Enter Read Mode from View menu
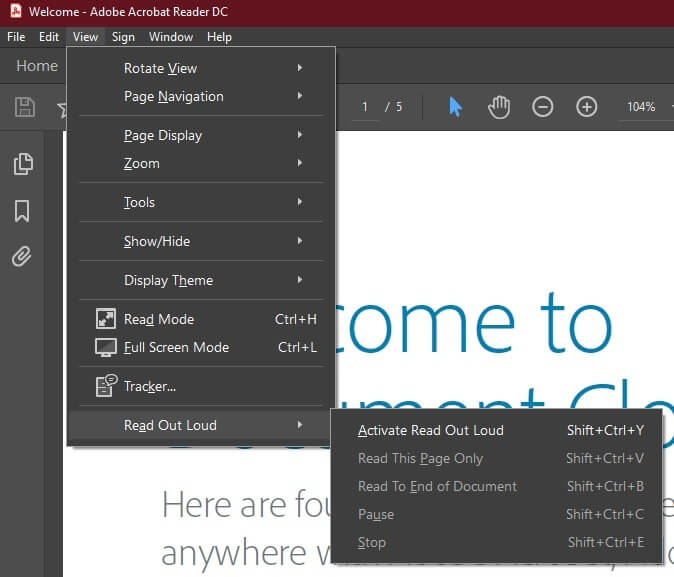 [x=159, y=319]
